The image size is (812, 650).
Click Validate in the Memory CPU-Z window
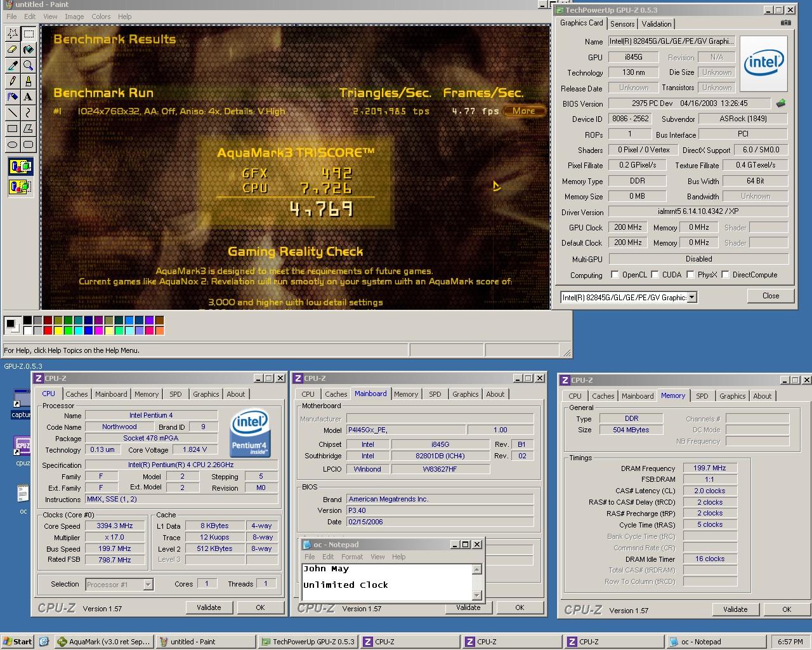pos(735,609)
